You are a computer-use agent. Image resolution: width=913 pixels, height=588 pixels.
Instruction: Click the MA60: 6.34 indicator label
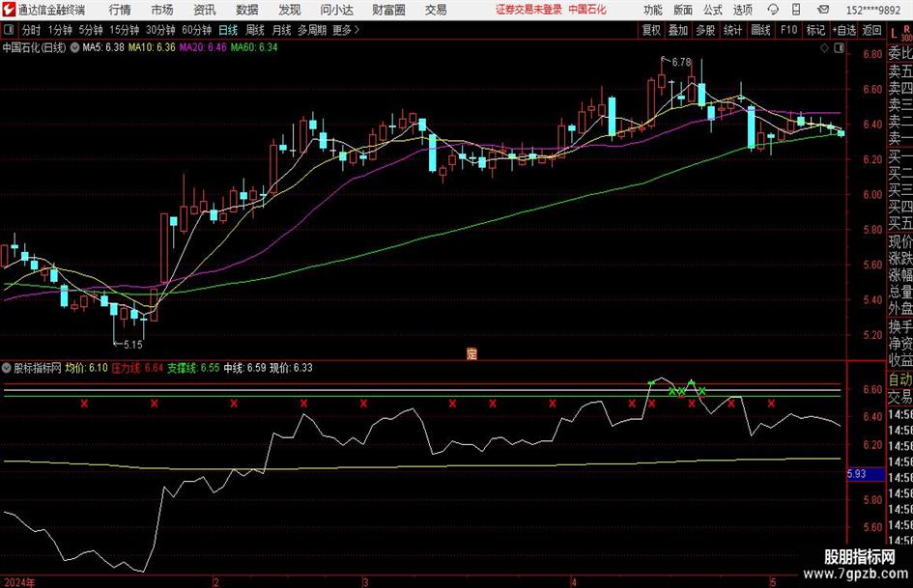(x=254, y=47)
